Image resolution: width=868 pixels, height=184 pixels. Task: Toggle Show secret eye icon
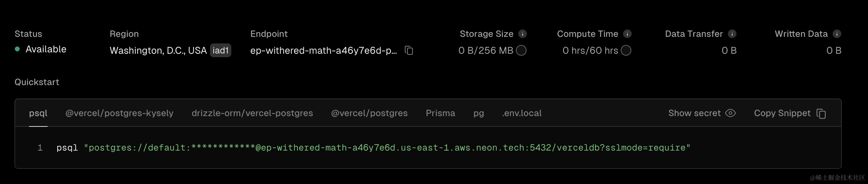(x=730, y=113)
